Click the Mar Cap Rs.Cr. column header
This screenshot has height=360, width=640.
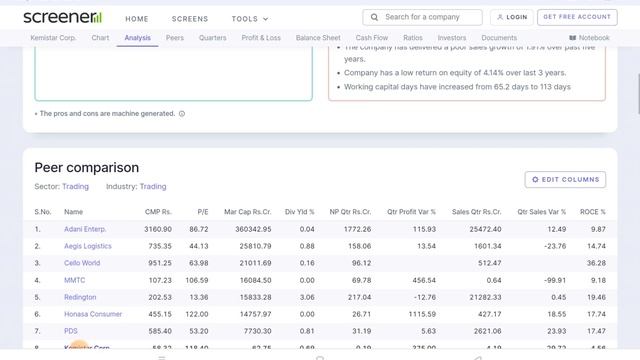coord(248,212)
